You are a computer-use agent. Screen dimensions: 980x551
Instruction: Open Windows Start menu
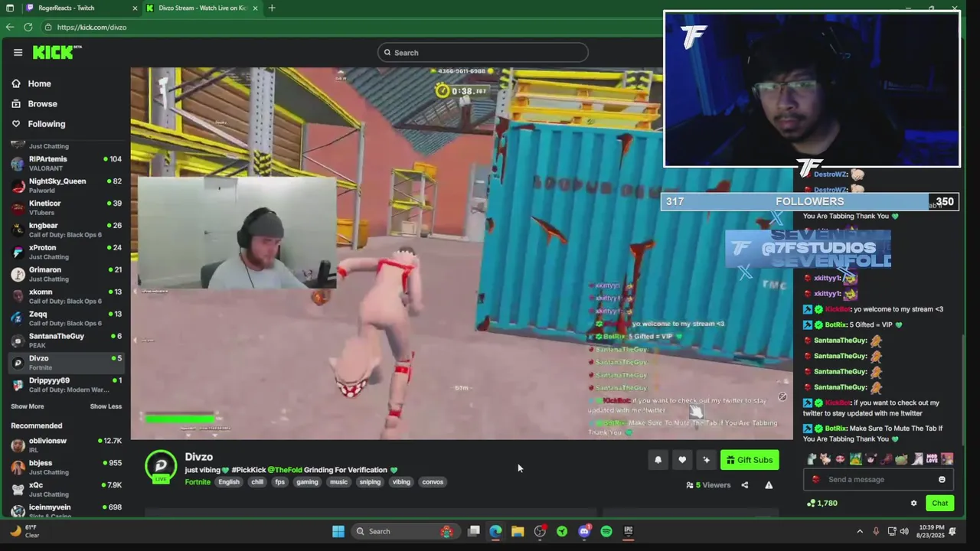[x=338, y=531]
